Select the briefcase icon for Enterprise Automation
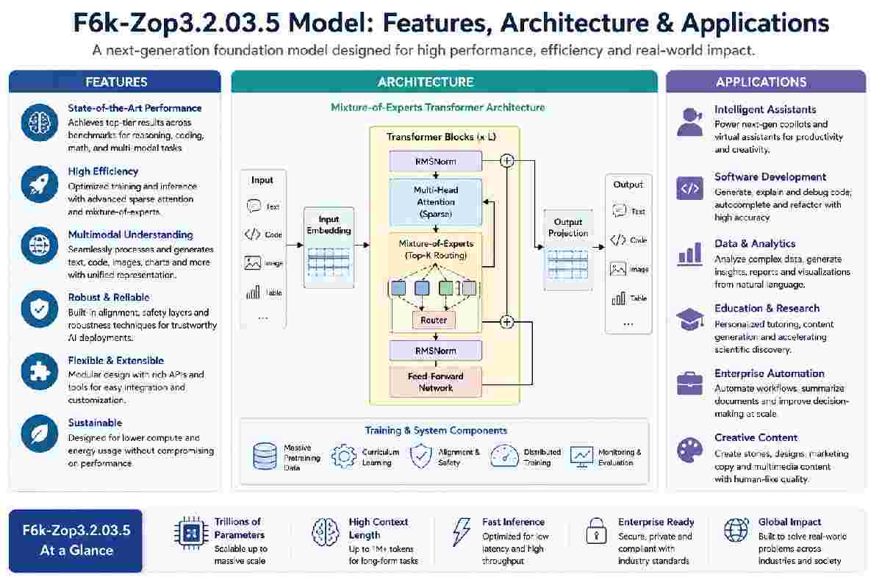The width and height of the screenshot is (882, 588). coord(689,383)
